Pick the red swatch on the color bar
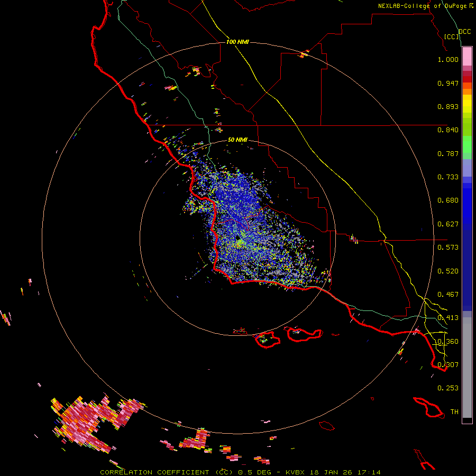The height and width of the screenshot is (476, 476). click(x=467, y=79)
